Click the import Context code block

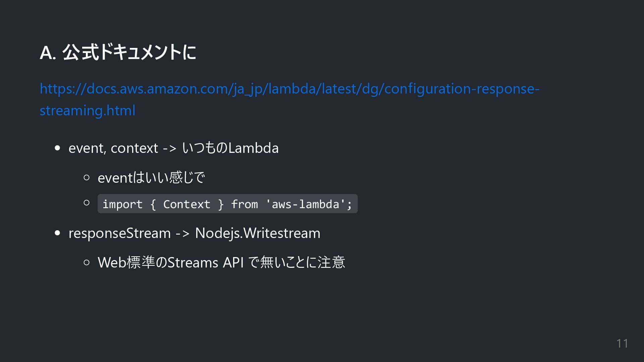(227, 204)
